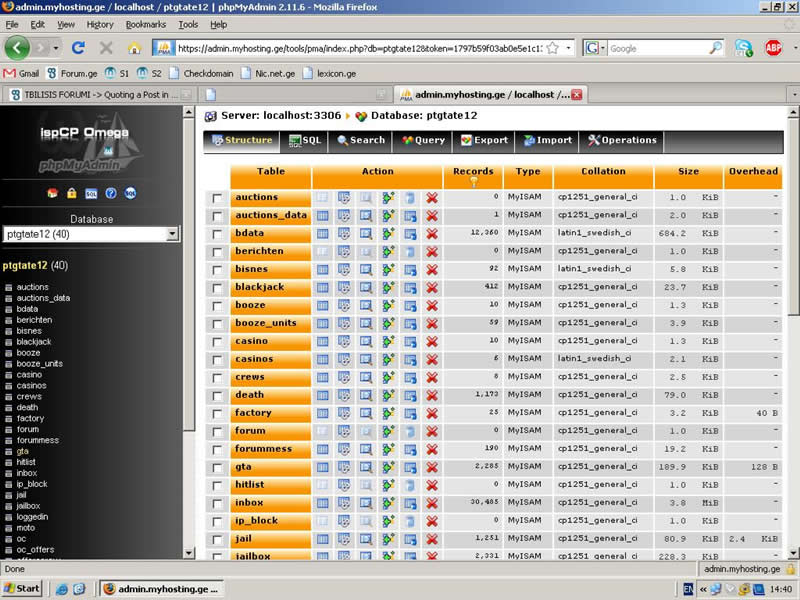Click the Server: localhost:3306 link

tap(281, 115)
